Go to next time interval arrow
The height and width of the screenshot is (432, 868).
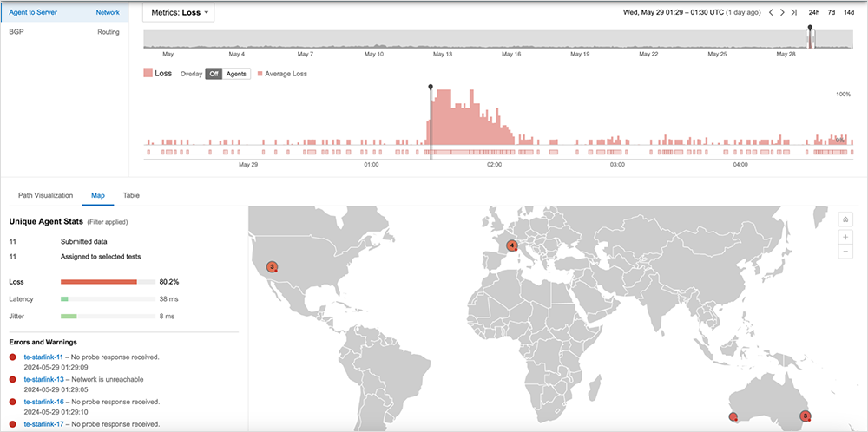point(782,12)
